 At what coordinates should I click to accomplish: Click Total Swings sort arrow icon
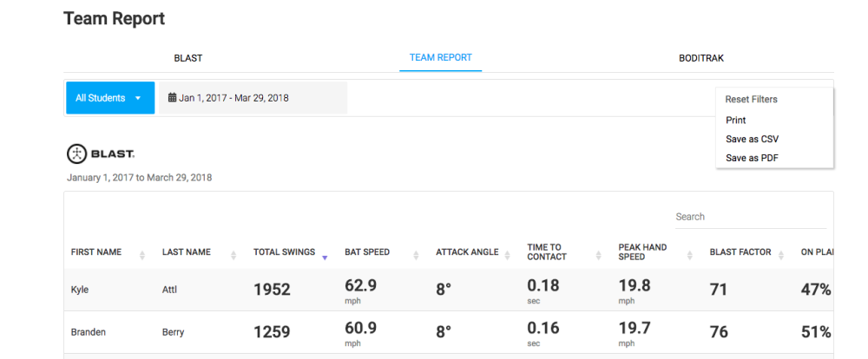[325, 257]
